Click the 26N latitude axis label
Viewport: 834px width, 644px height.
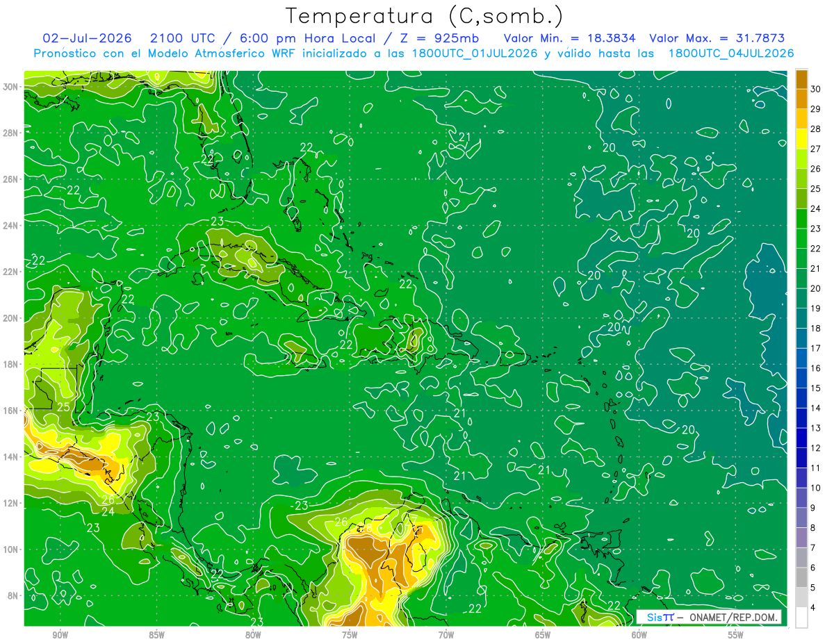(x=10, y=179)
